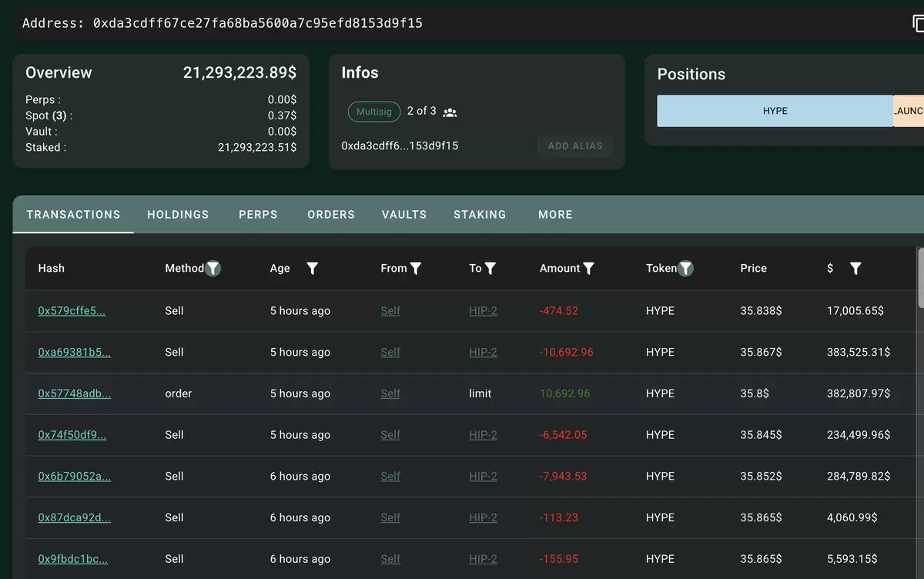Screen dimensions: 924x579
Task: Switch to the Transactions tab
Action: coord(73,215)
